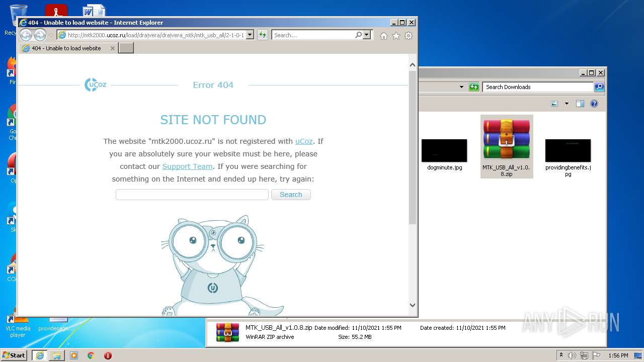Expand the search provider dropdown
Viewport: 644px width, 362px height.
click(367, 35)
